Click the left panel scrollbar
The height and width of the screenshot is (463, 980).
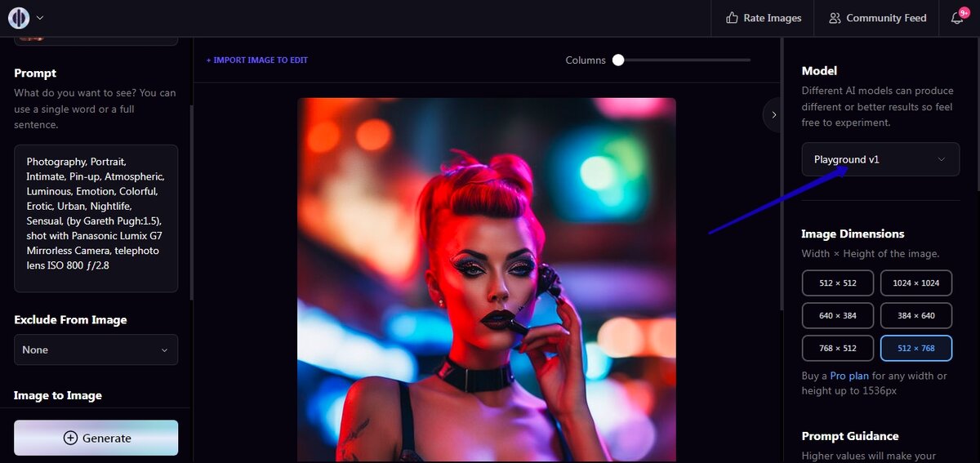pyautogui.click(x=191, y=203)
